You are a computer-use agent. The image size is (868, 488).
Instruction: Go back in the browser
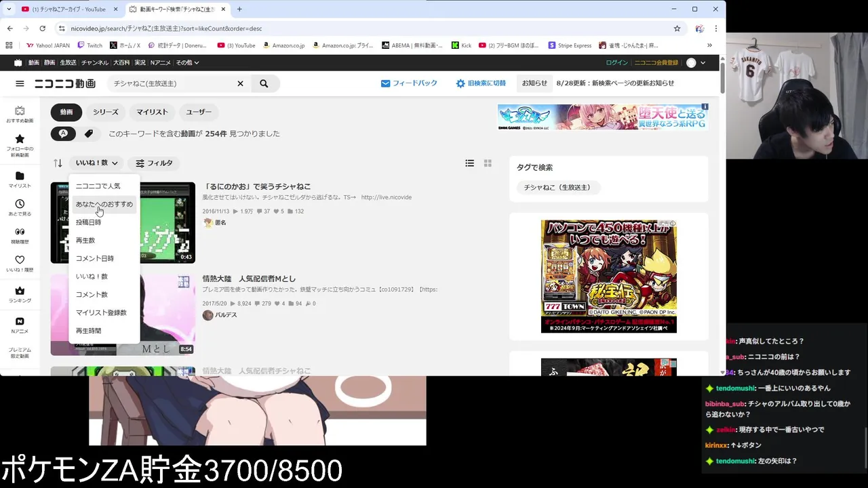point(9,28)
